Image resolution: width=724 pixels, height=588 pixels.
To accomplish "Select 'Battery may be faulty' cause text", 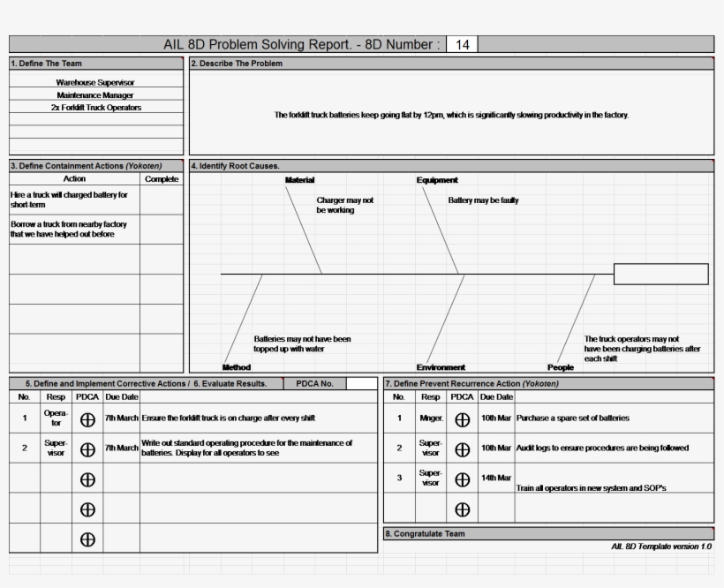I will tap(483, 200).
